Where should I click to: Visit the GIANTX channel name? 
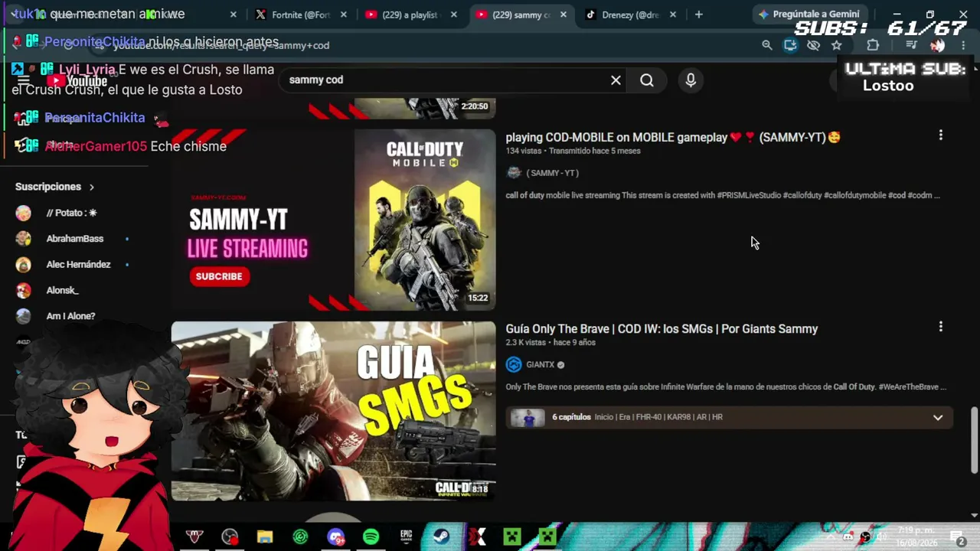pyautogui.click(x=540, y=365)
